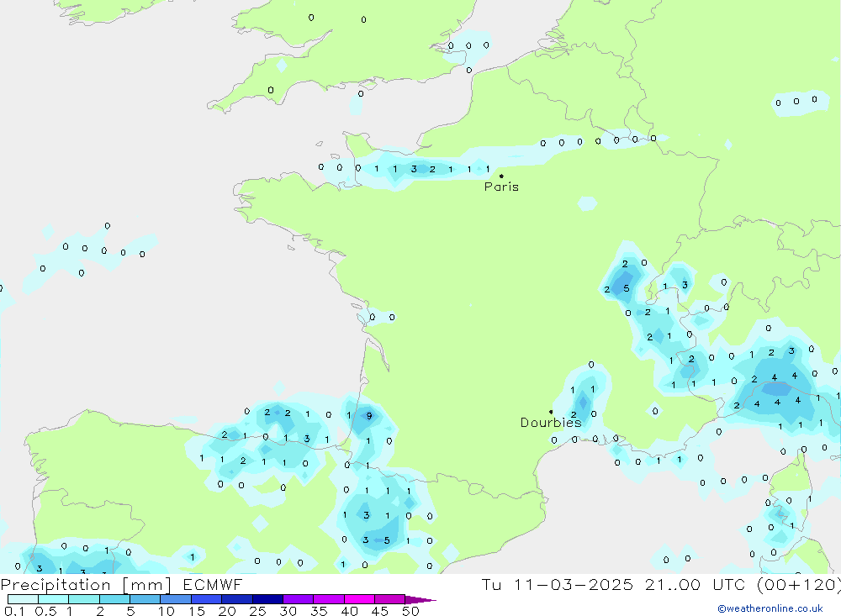Click the Paris city label
Screen dimensions: 841x616
pos(501,187)
